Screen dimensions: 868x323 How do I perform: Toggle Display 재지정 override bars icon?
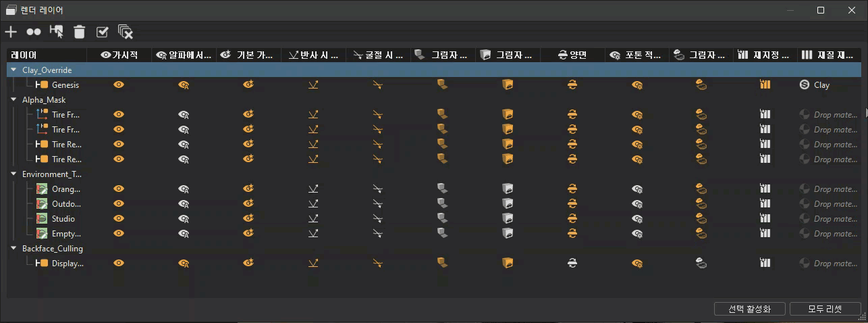(765, 264)
